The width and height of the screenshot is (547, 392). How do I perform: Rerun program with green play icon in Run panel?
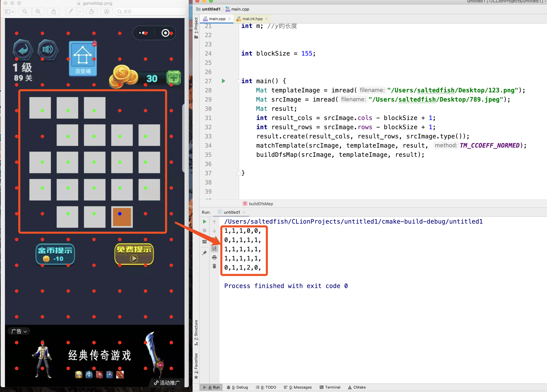coord(204,221)
